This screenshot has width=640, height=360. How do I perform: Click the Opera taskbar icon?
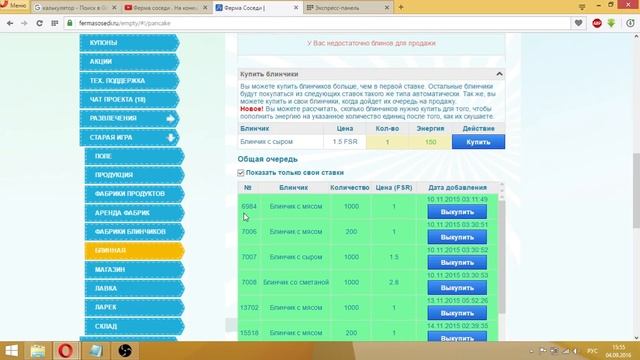pyautogui.click(x=66, y=351)
